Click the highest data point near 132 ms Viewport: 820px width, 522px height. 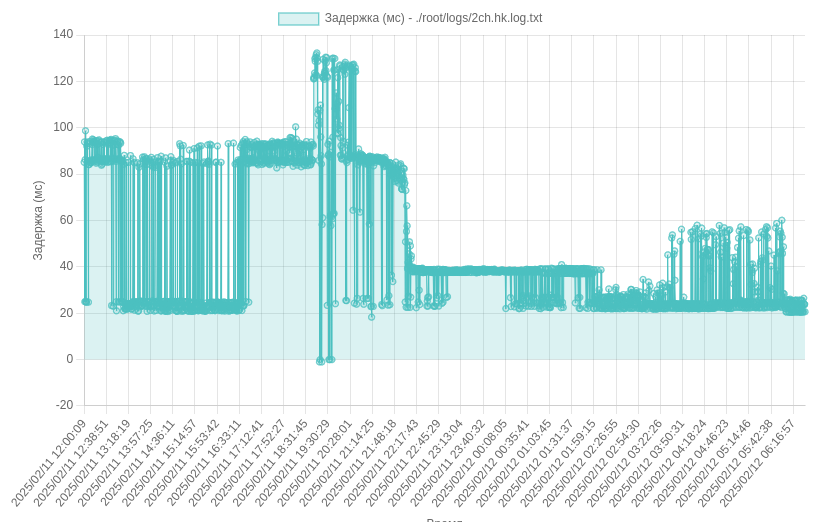[316, 53]
